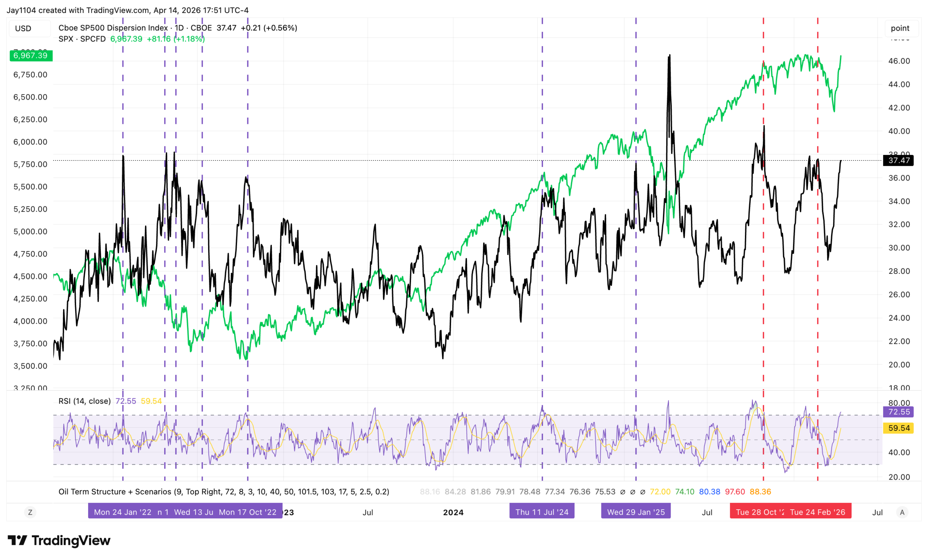Select the RSI (14, close) indicator label
The image size is (928, 560).
84,401
